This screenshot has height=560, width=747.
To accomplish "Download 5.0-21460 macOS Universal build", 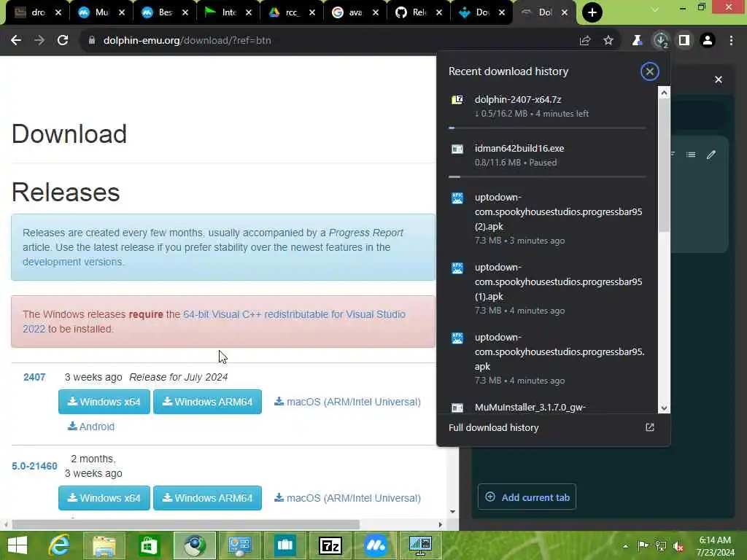I will (x=347, y=498).
